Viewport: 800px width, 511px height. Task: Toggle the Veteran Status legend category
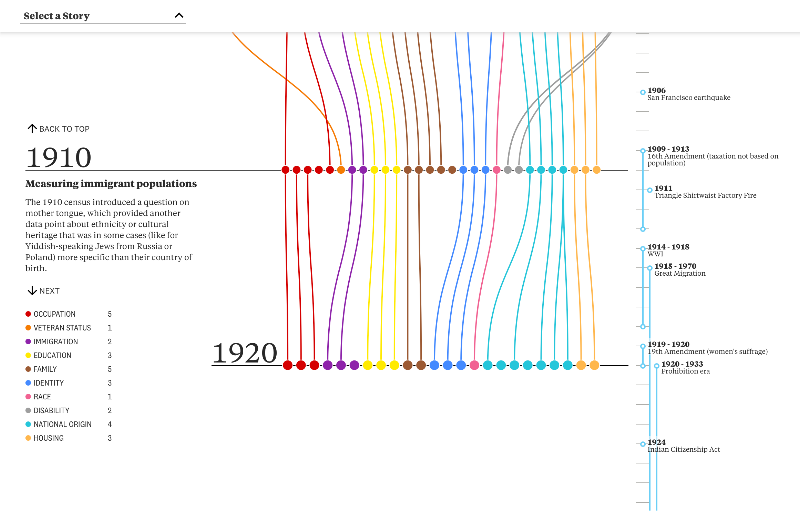coord(61,328)
